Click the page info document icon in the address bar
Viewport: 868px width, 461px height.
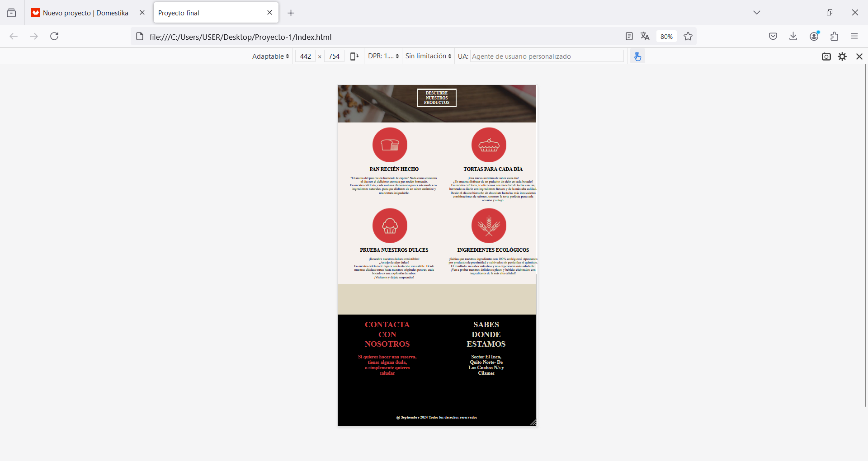(x=140, y=37)
